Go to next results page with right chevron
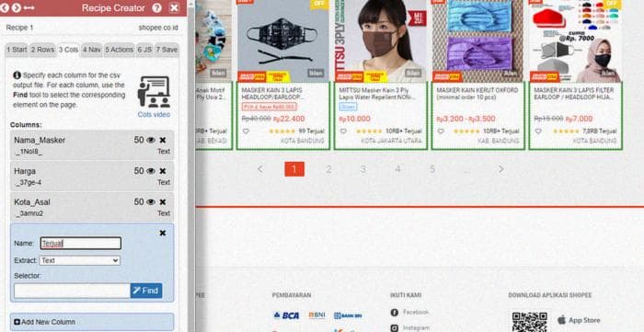This screenshot has height=332, width=644. (500, 169)
